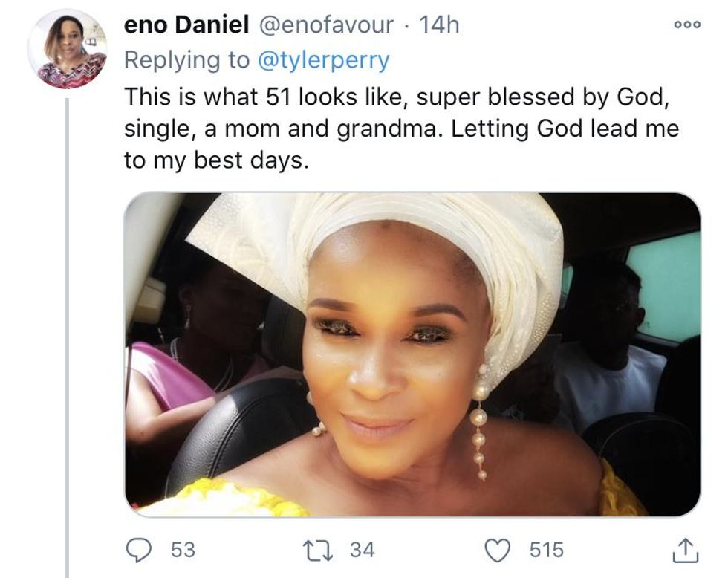The image size is (728, 578).
Task: Click the @enofavour handle
Action: pos(325,25)
